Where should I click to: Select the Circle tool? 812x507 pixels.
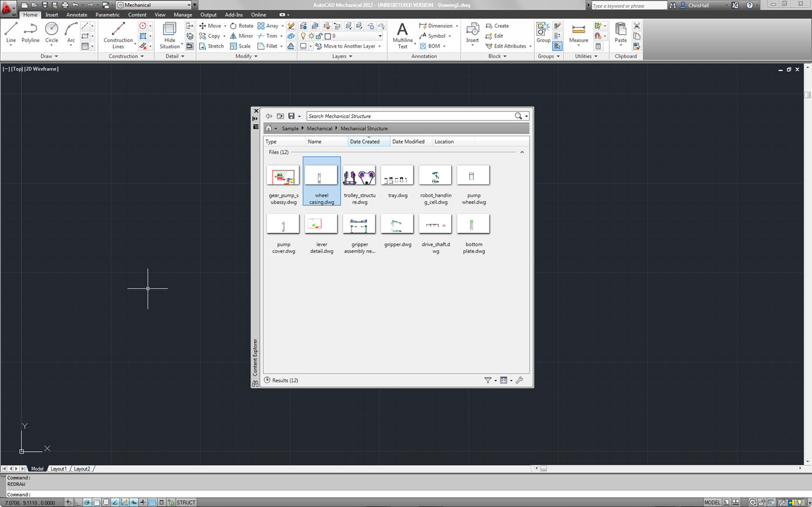52,32
